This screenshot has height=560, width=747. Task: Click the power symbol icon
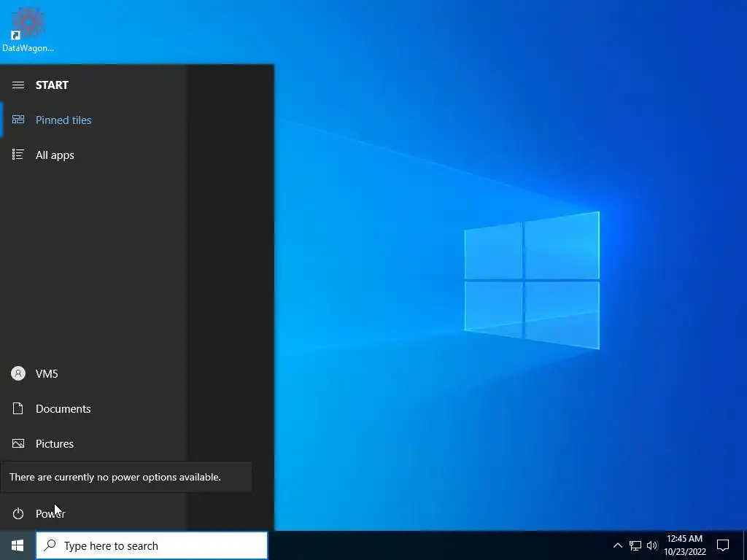[x=18, y=513]
